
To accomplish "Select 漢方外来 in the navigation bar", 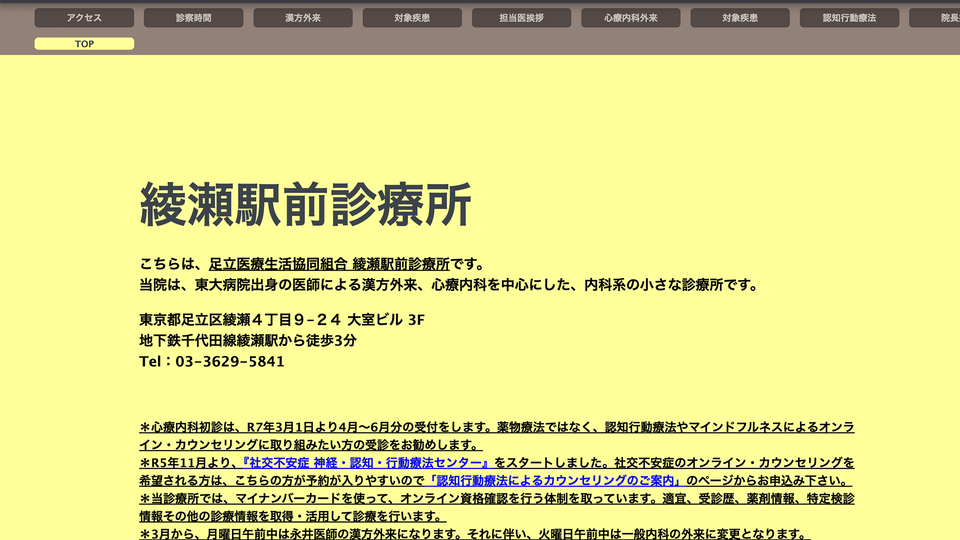I will [x=302, y=18].
